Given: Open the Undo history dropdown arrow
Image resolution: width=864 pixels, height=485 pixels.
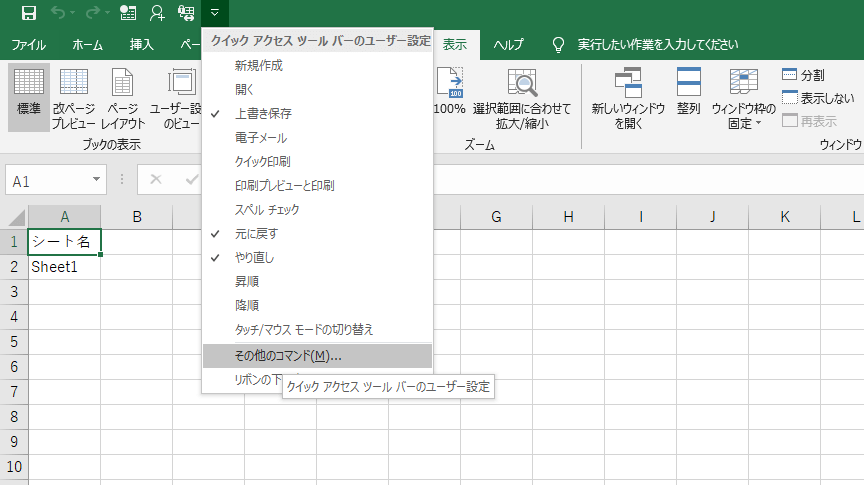Looking at the screenshot, I should 72,13.
